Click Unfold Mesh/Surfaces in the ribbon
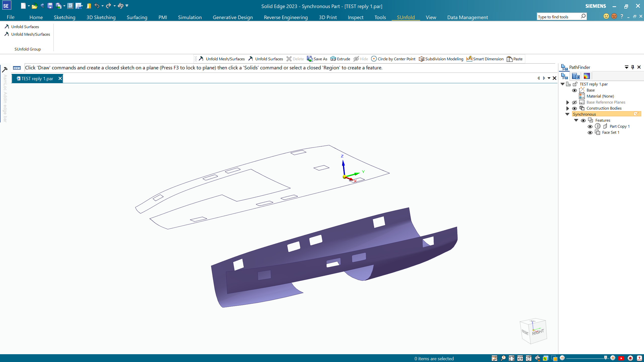 (30, 34)
